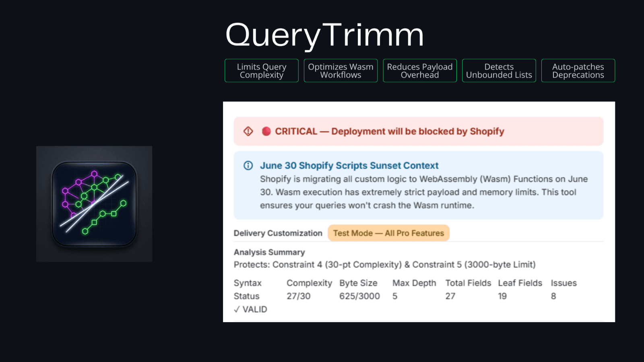Click June 30 Shopify Scripts Sunset Context heading
The image size is (644, 362).
point(349,165)
